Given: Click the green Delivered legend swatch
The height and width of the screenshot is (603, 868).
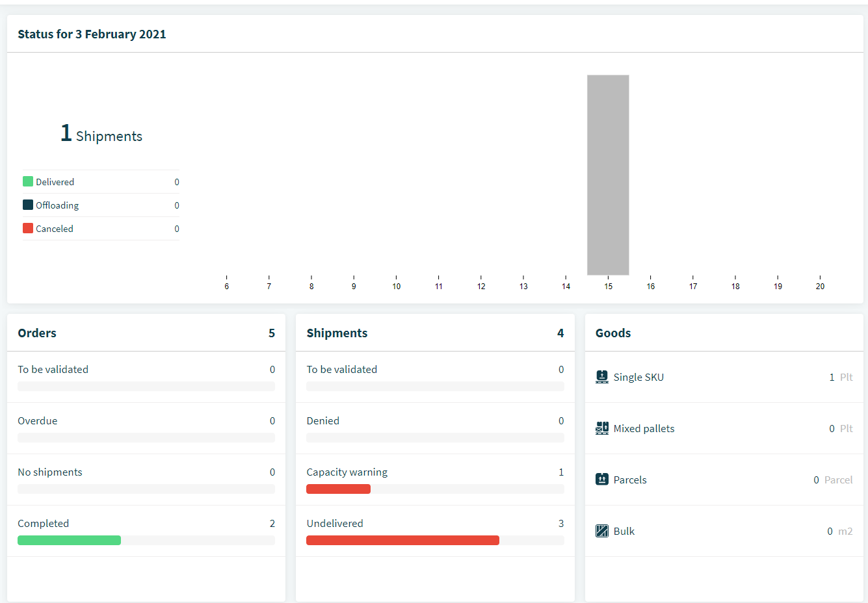Looking at the screenshot, I should click(28, 181).
